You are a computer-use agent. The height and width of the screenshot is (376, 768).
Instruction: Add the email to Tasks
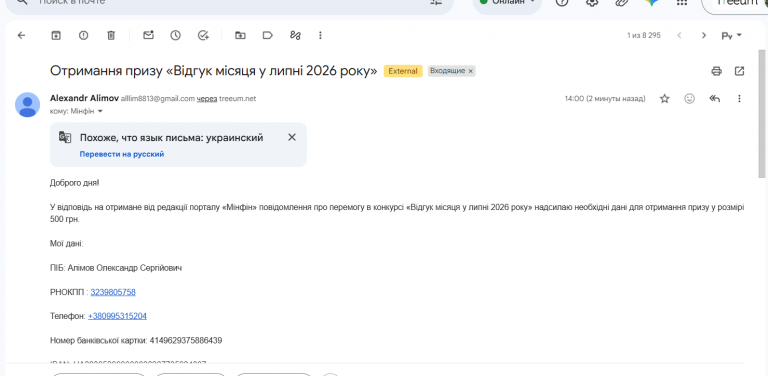click(x=203, y=35)
